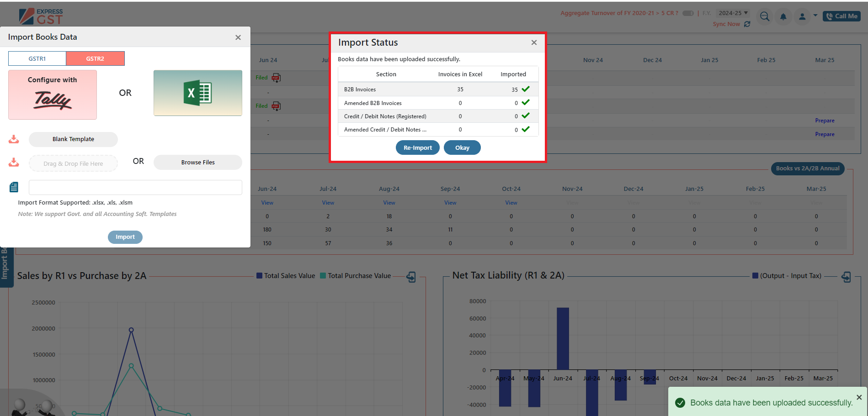Click the sales peak point on the line chart
Image resolution: width=868 pixels, height=416 pixels.
tap(131, 330)
